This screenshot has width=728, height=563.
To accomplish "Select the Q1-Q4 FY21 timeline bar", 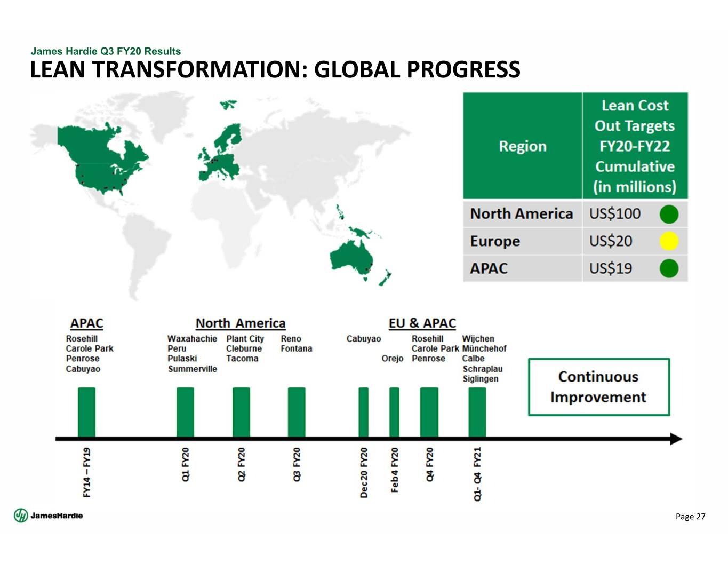I will (x=477, y=412).
